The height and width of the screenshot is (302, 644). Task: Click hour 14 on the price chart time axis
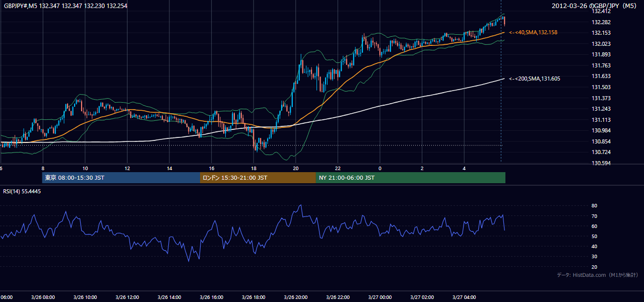tap(169, 168)
